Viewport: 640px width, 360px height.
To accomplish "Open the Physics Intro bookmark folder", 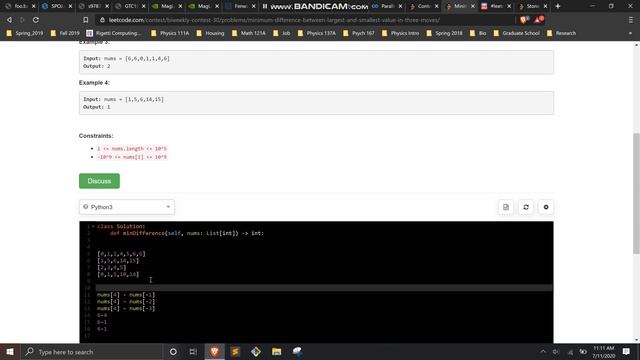I will pyautogui.click(x=400, y=33).
